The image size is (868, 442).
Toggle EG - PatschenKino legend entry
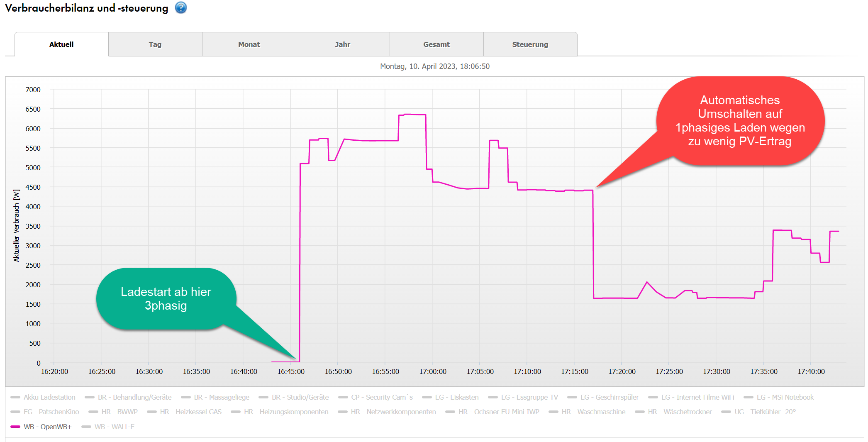(51, 412)
